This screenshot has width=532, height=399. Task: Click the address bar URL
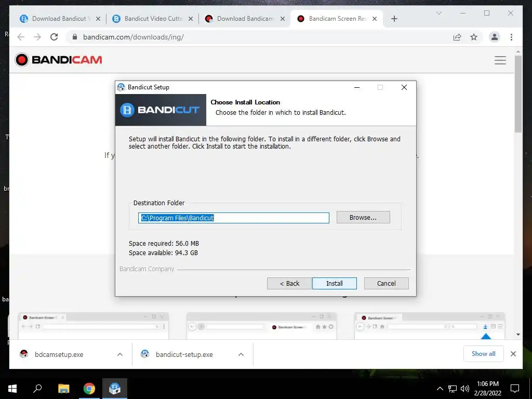(x=134, y=37)
